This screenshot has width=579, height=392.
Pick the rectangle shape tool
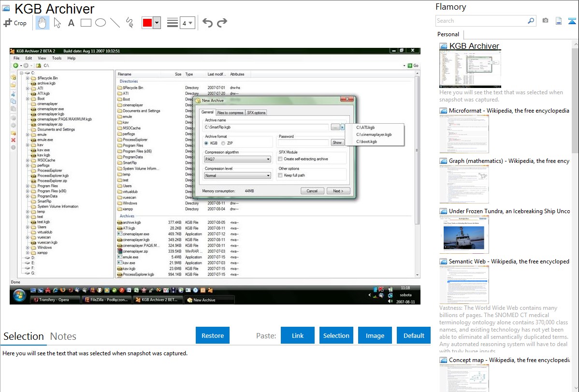pyautogui.click(x=86, y=23)
